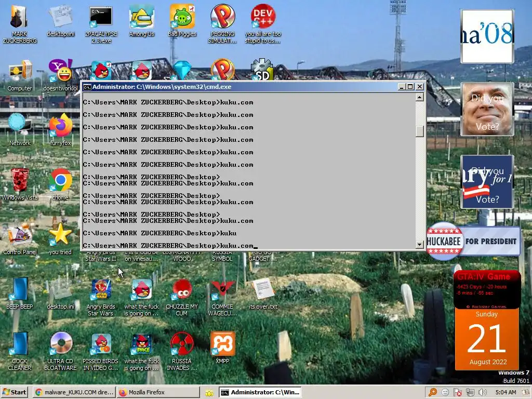Click the yellow taskbar quick-launch icon
The height and width of the screenshot is (399, 532).
pyautogui.click(x=209, y=393)
